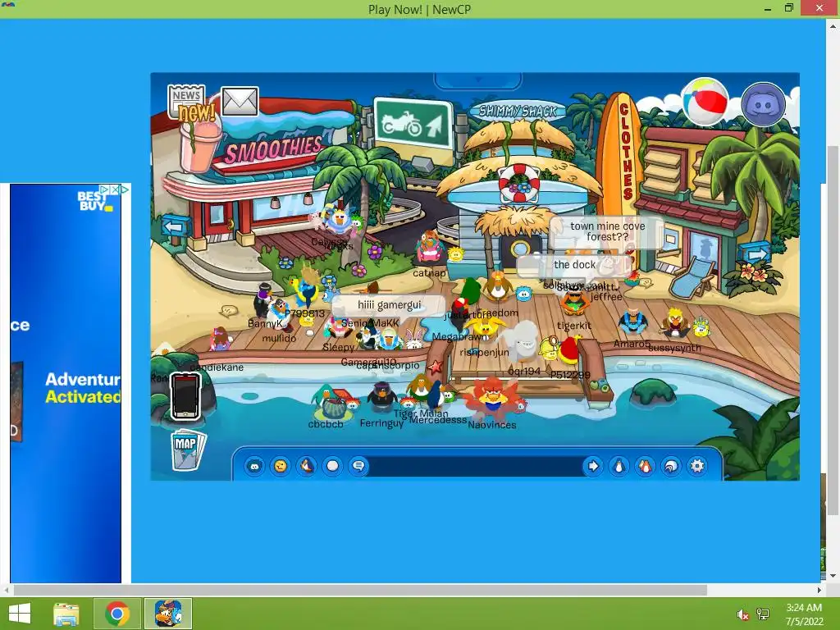Go to your igloo icon
The width and height of the screenshot is (840, 630).
coord(671,466)
